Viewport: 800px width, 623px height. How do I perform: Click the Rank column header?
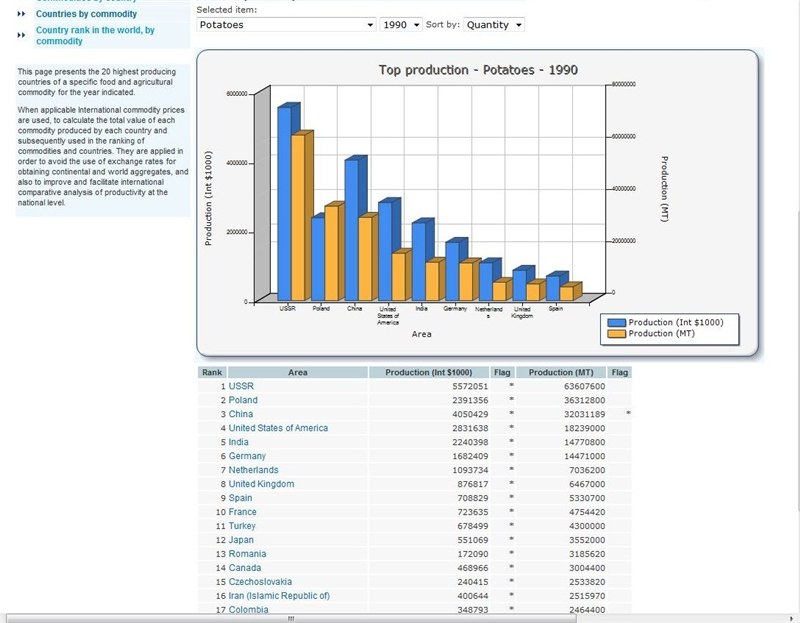(x=212, y=372)
